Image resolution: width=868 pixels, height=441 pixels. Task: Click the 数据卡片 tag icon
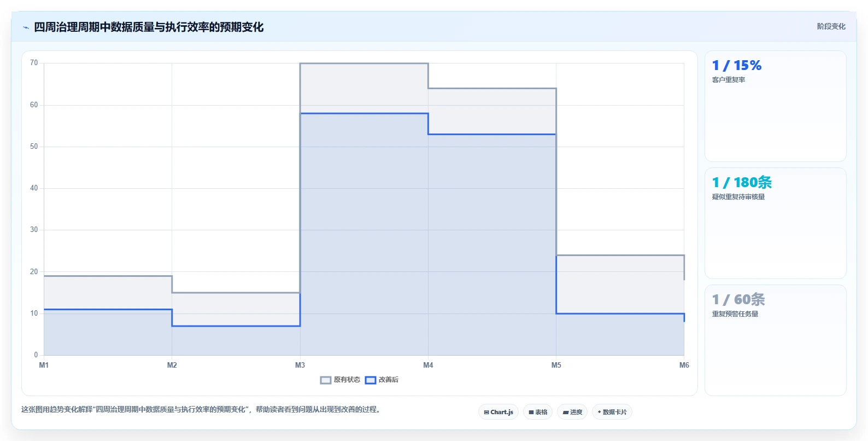[600, 412]
